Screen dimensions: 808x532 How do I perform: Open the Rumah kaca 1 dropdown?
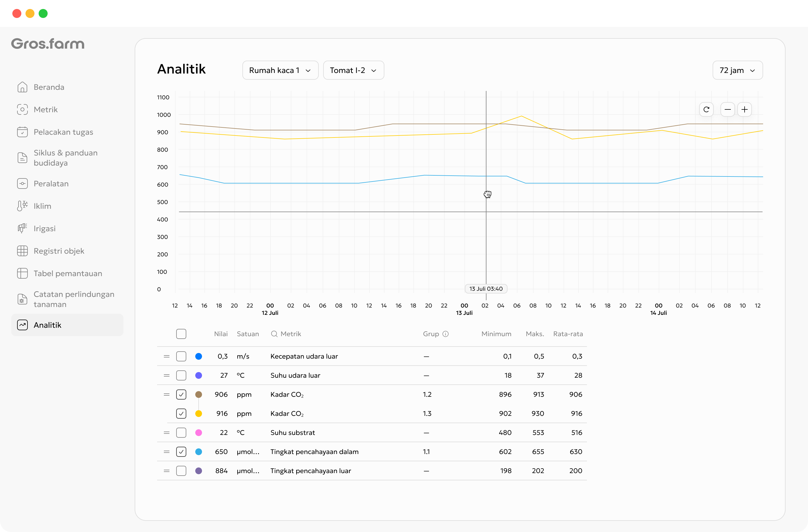click(x=281, y=70)
